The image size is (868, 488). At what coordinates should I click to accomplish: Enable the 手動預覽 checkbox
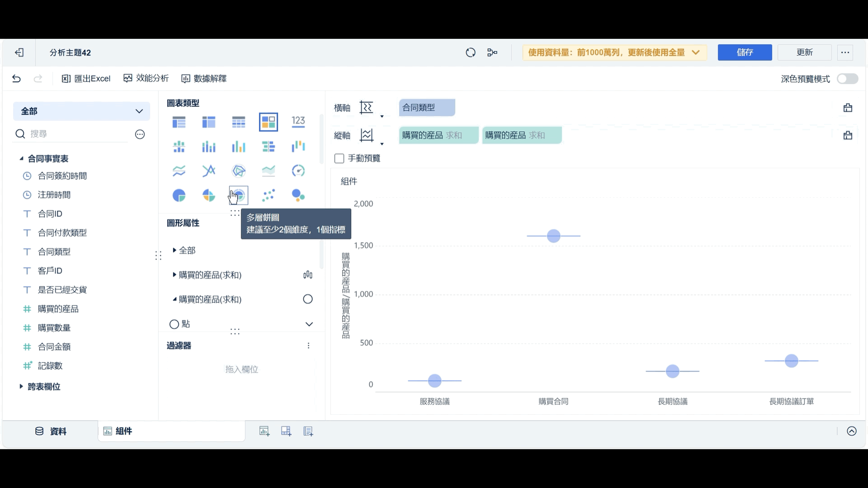(x=339, y=158)
